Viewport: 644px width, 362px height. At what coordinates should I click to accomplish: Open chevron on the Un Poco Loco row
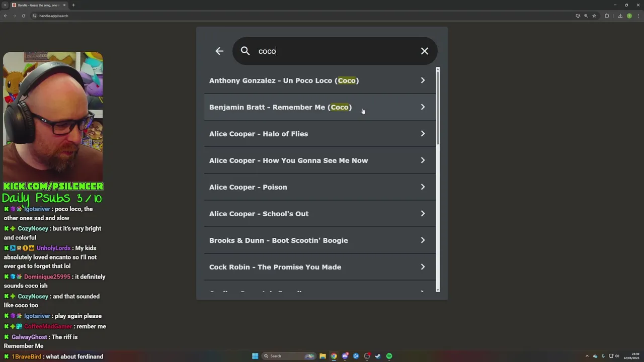[x=423, y=80]
